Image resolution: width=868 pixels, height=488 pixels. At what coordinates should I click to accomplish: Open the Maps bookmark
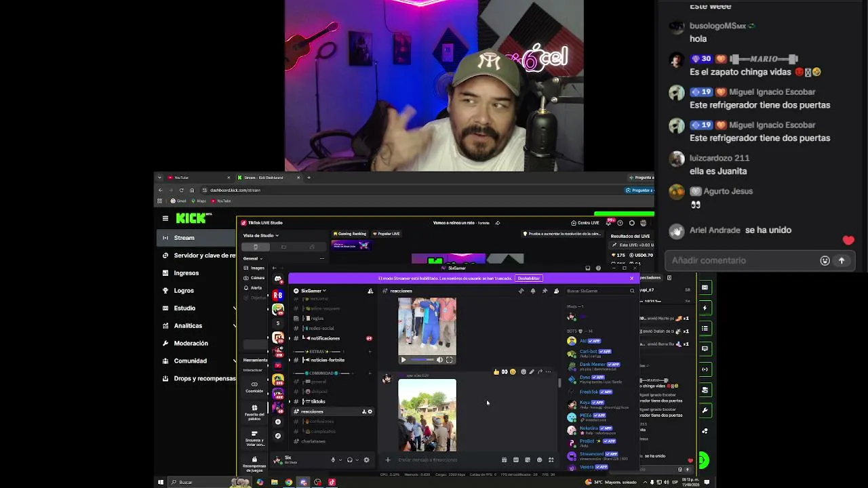tap(199, 201)
